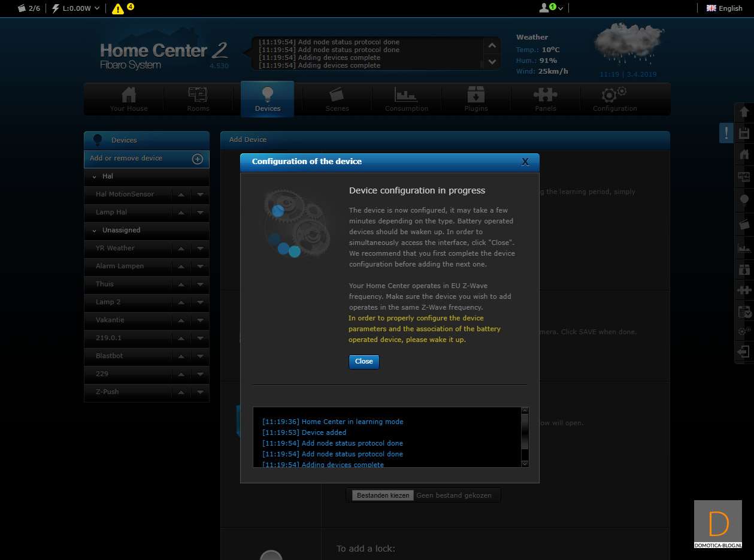Switch to the Rooms tab
The width and height of the screenshot is (754, 560).
click(x=198, y=98)
